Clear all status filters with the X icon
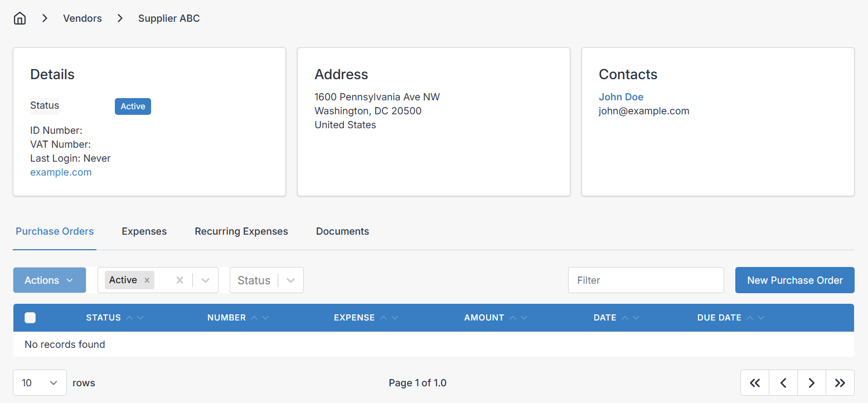868x403 pixels. [x=180, y=280]
